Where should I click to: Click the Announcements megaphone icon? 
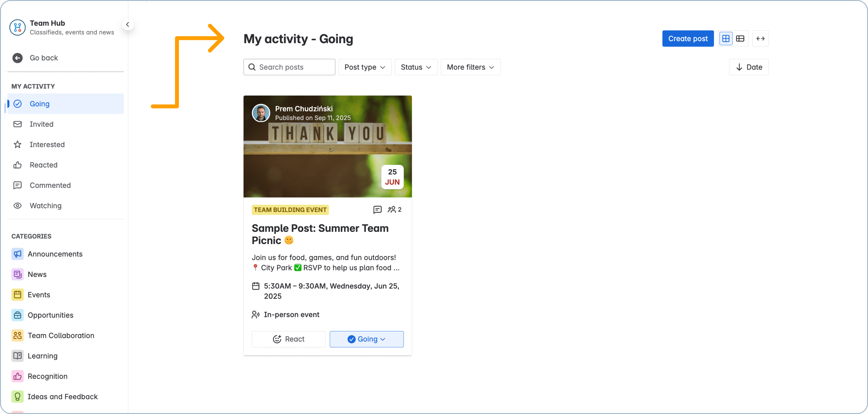pos(17,254)
